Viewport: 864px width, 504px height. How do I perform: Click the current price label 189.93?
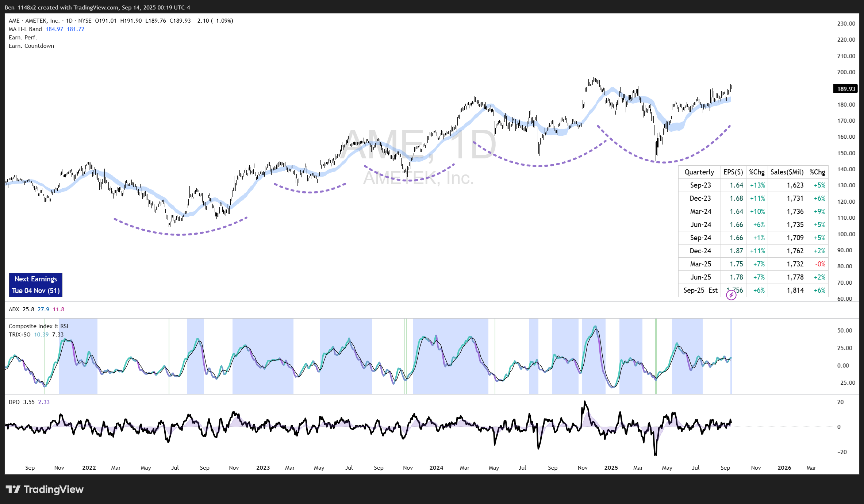846,89
